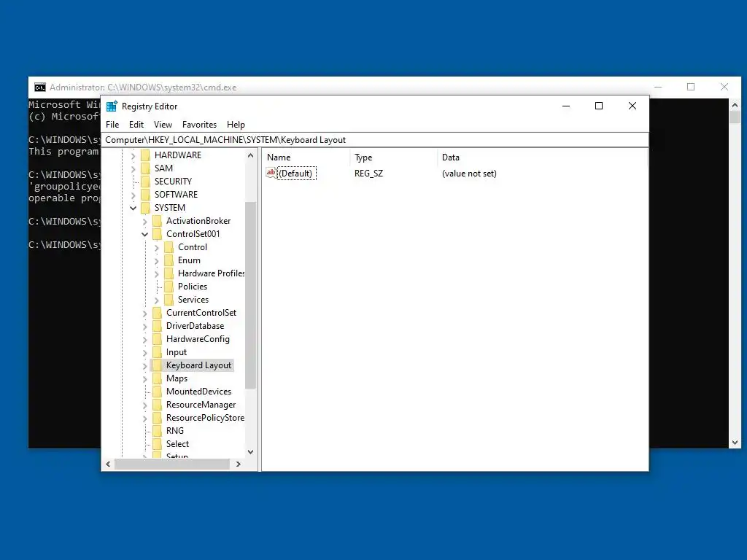Select the SAM folder icon

tap(145, 168)
